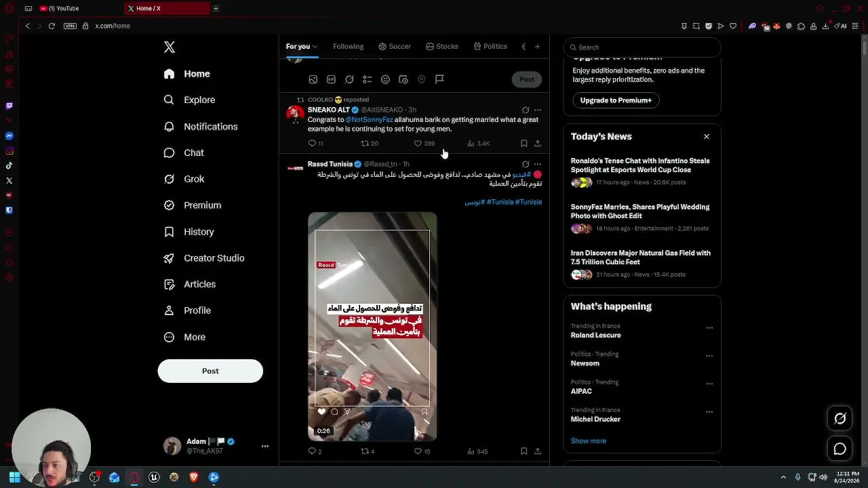Reply to the SNEAKO ALT post
Screen dimensions: 868x488
[x=315, y=144]
